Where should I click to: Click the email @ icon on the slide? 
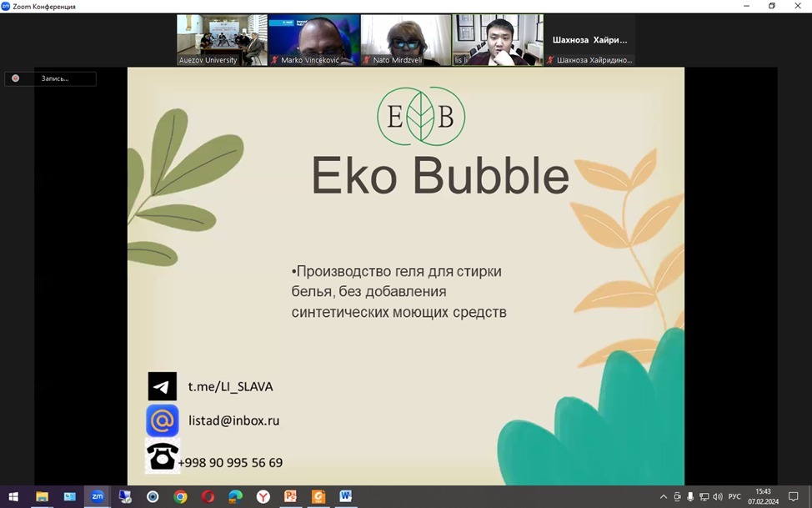tap(162, 420)
